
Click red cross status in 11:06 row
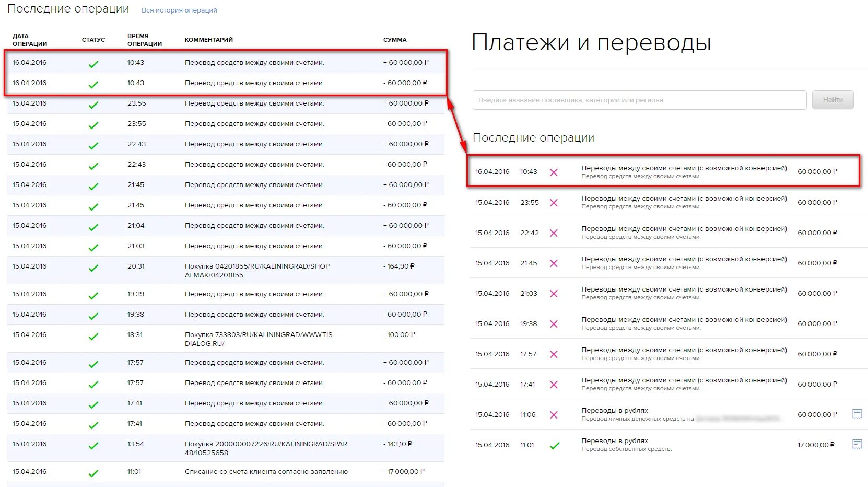coord(554,415)
